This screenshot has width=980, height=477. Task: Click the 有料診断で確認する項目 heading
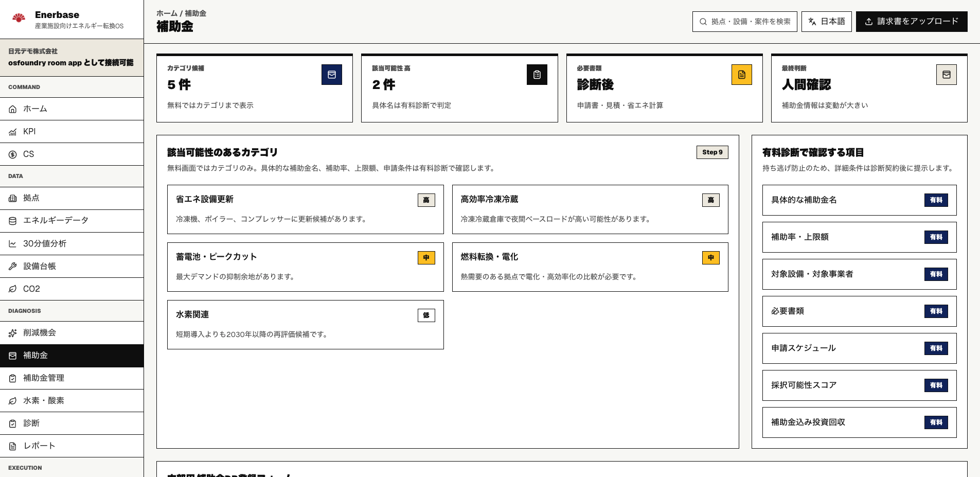[x=813, y=152]
